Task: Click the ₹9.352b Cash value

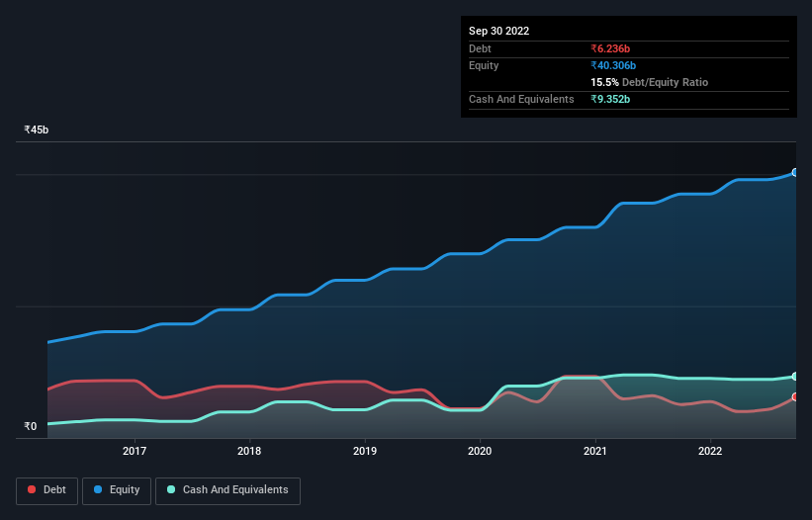Action: pyautogui.click(x=610, y=99)
